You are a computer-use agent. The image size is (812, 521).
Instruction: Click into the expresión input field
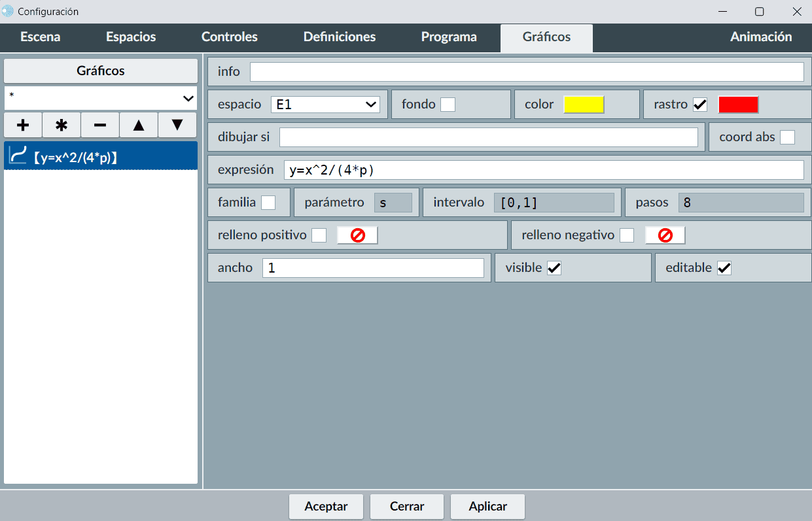543,170
